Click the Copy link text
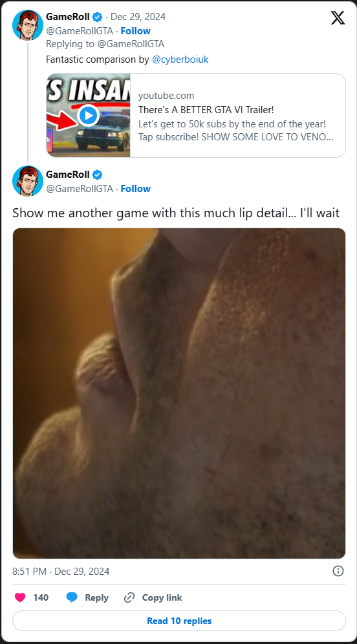The width and height of the screenshot is (357, 644). 162,597
